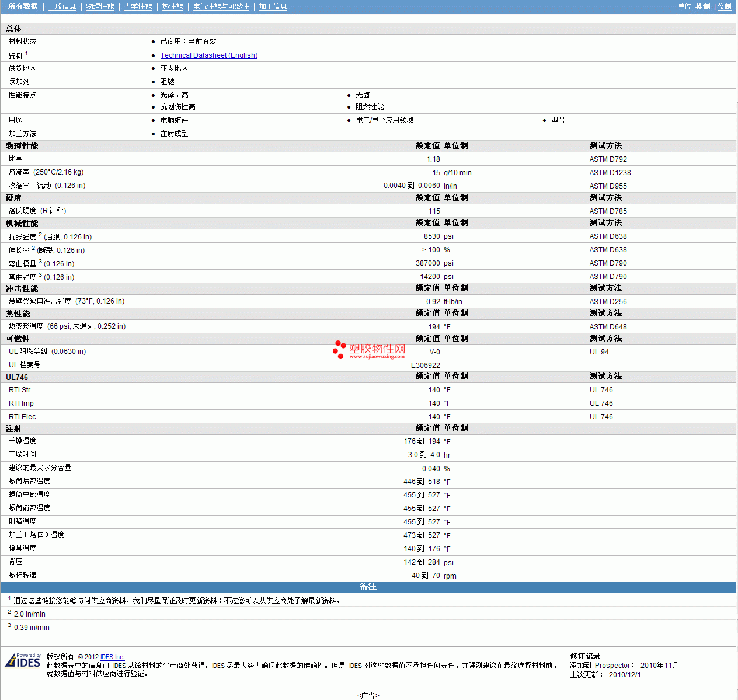The width and height of the screenshot is (738, 700).
Task: Click the 比重 value 1.18
Action: [433, 159]
